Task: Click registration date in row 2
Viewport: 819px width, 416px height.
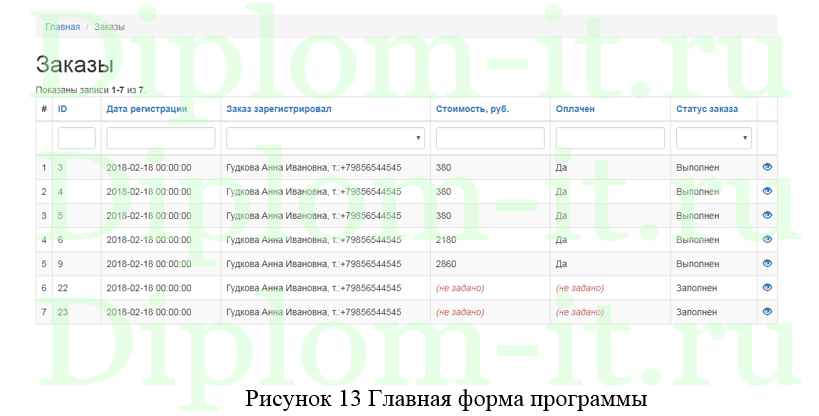Action: [x=149, y=192]
